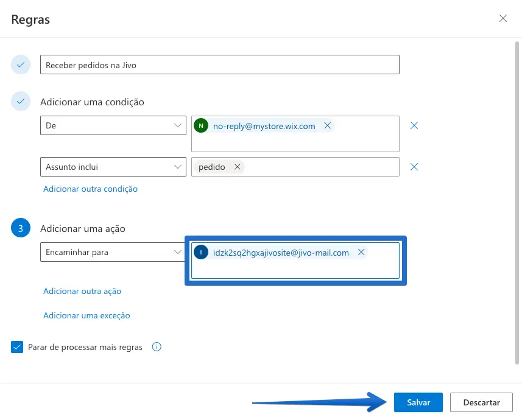Click 'Adicionar outra condição' link

point(90,189)
